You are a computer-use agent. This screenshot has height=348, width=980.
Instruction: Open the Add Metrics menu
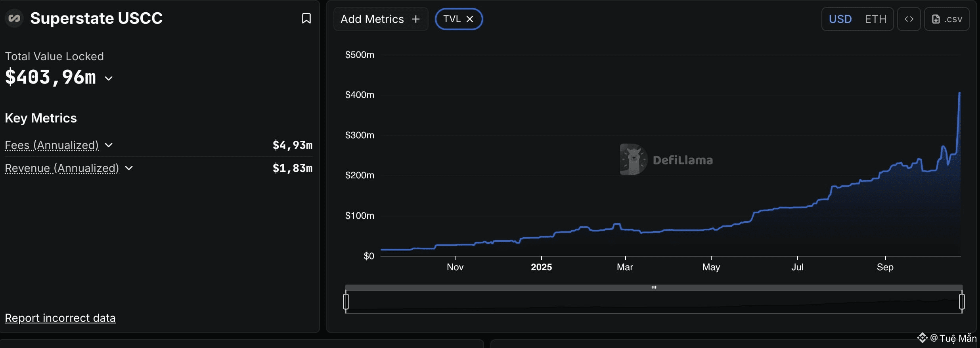[x=373, y=19]
